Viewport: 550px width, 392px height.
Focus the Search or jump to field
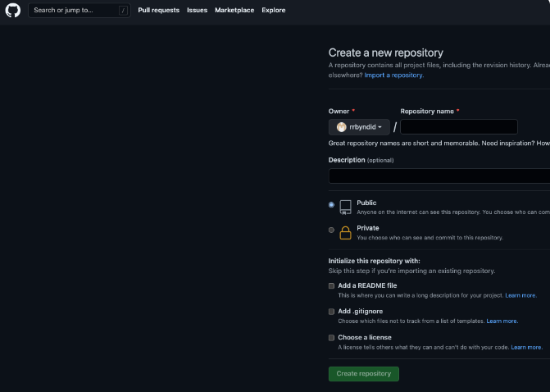[x=80, y=11]
